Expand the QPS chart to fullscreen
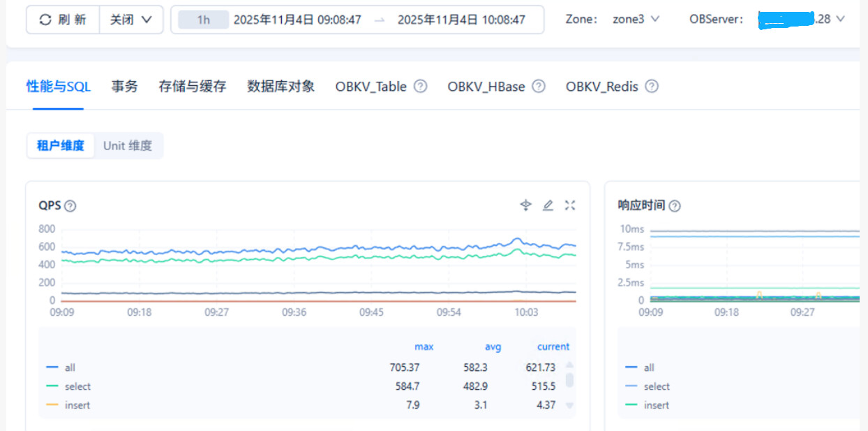The height and width of the screenshot is (431, 868). click(x=570, y=205)
